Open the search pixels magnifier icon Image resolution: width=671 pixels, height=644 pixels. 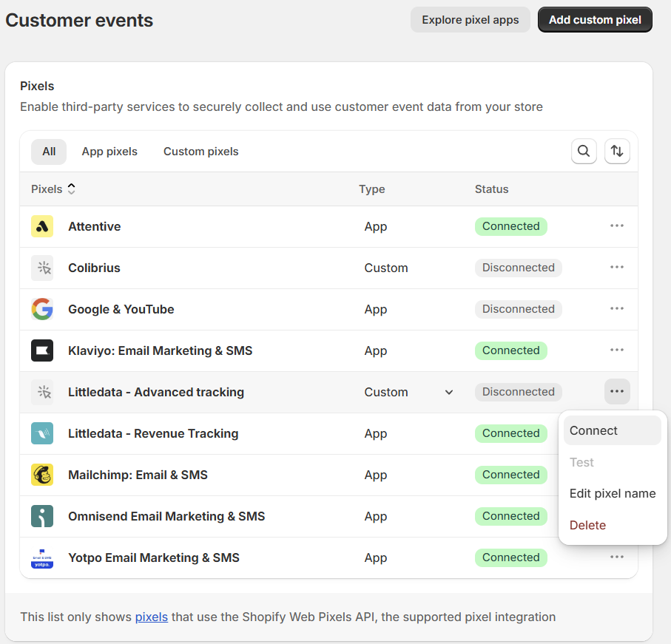tap(584, 151)
